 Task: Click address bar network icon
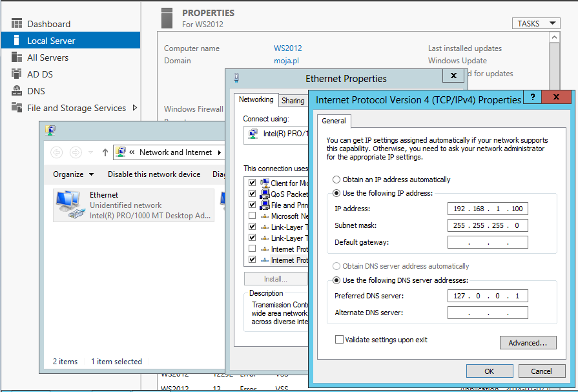[121, 152]
